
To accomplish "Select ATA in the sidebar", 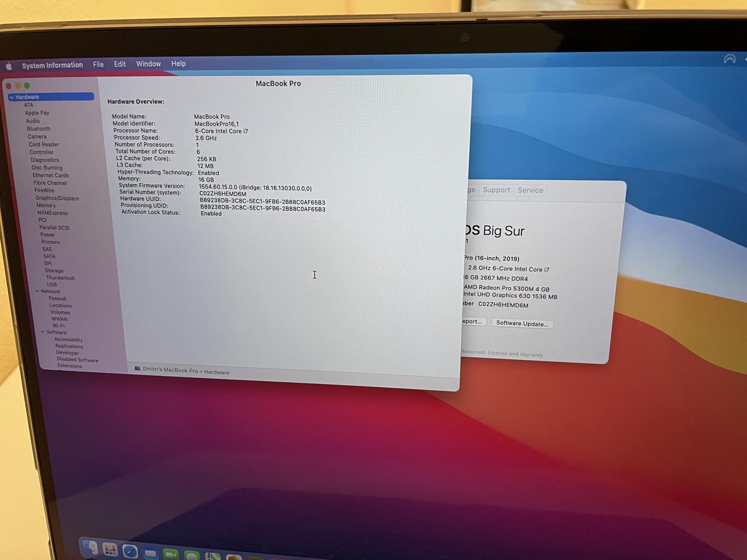I will pos(29,105).
